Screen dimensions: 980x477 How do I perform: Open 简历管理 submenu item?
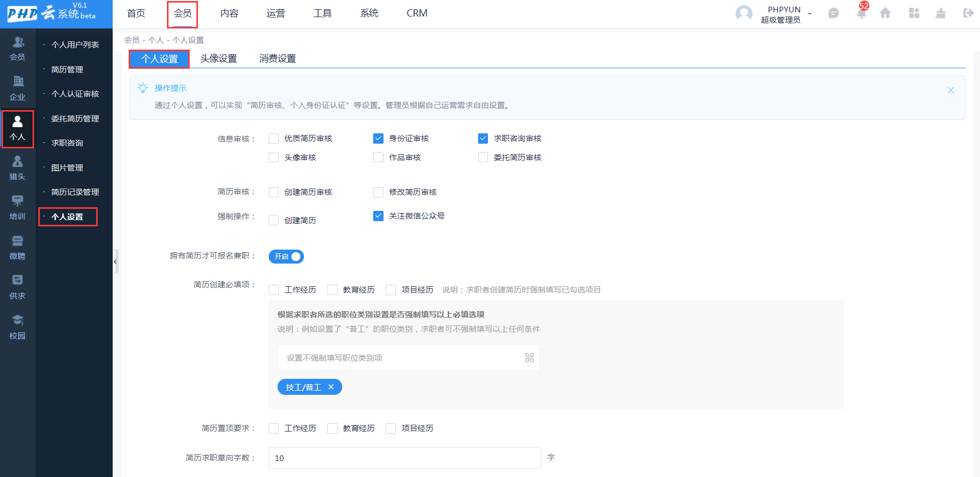[67, 70]
